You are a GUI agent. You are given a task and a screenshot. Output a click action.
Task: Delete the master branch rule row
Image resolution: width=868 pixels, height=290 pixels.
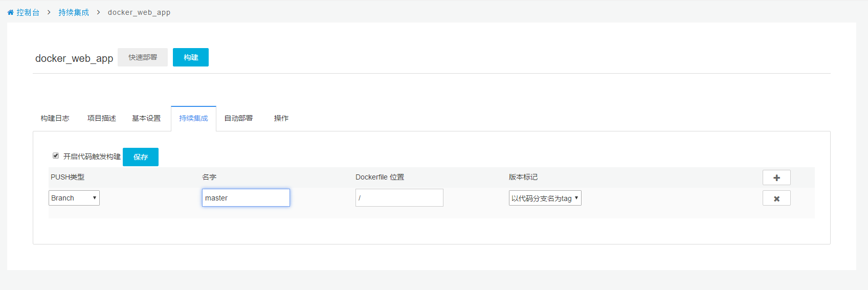pos(776,198)
